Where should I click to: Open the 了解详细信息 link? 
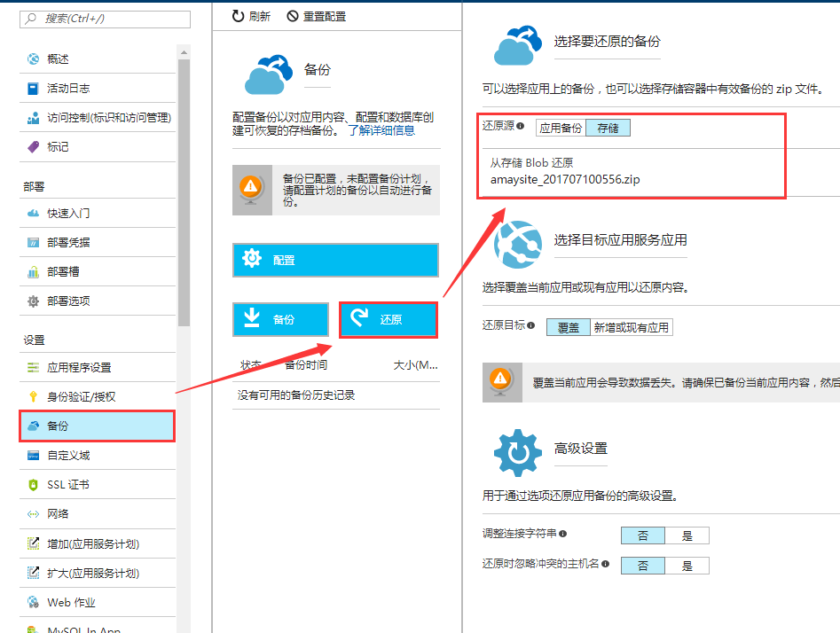[x=381, y=130]
